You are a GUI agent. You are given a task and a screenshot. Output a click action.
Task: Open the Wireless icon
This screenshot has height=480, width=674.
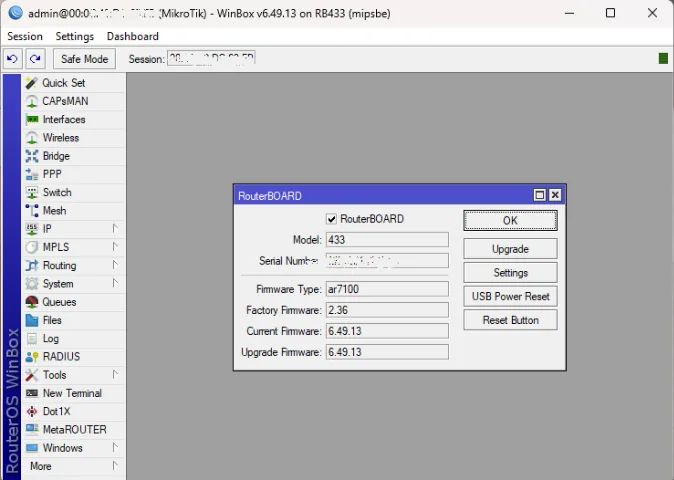click(x=31, y=138)
